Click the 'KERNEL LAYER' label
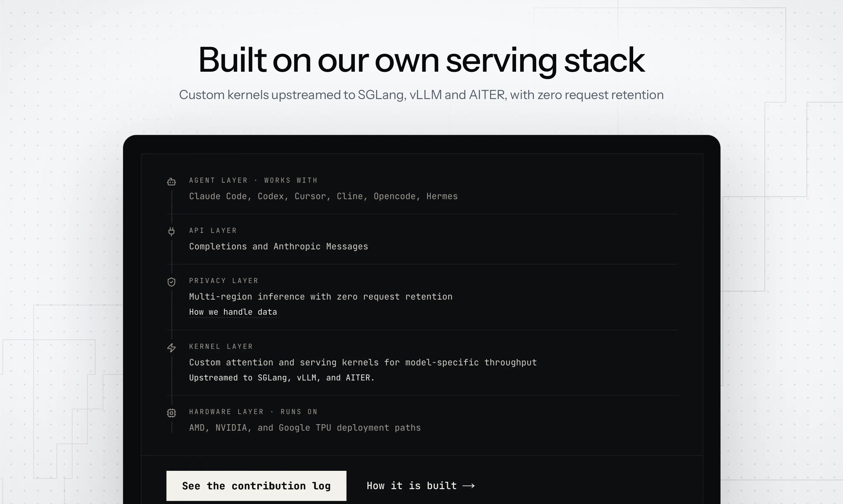The height and width of the screenshot is (504, 843). (221, 347)
